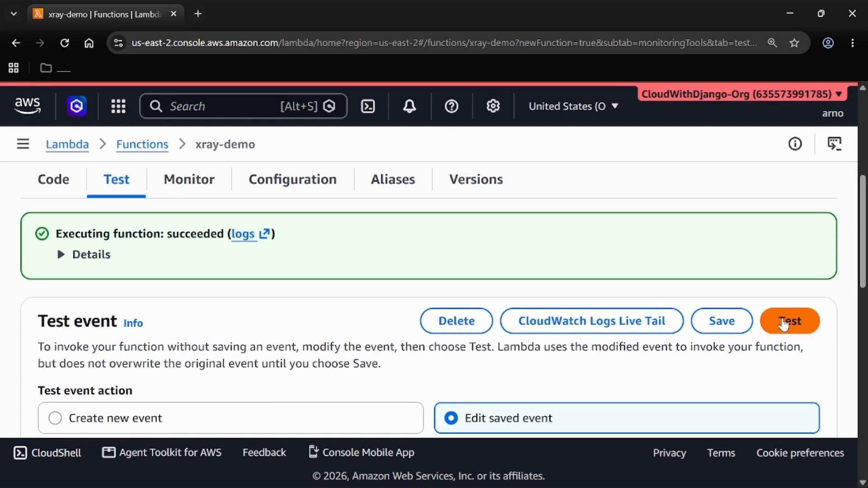
Task: Delete the saved test event
Action: coord(457,321)
